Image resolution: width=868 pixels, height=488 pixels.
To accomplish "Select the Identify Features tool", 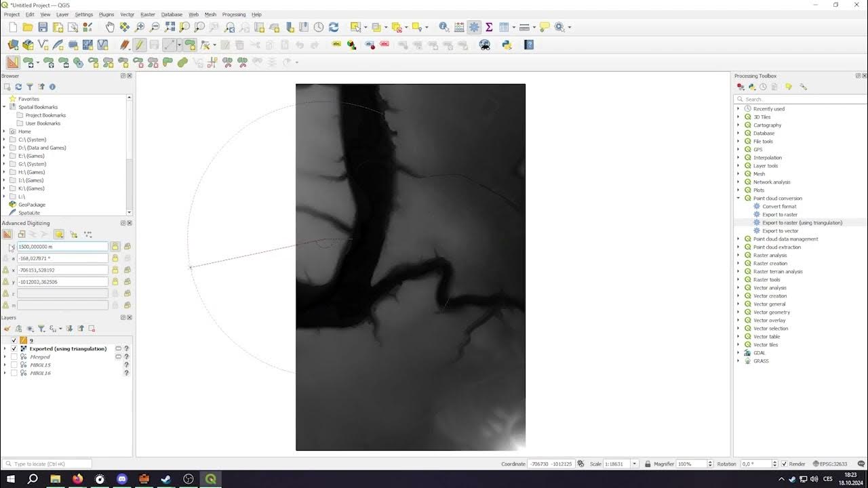I will point(444,27).
